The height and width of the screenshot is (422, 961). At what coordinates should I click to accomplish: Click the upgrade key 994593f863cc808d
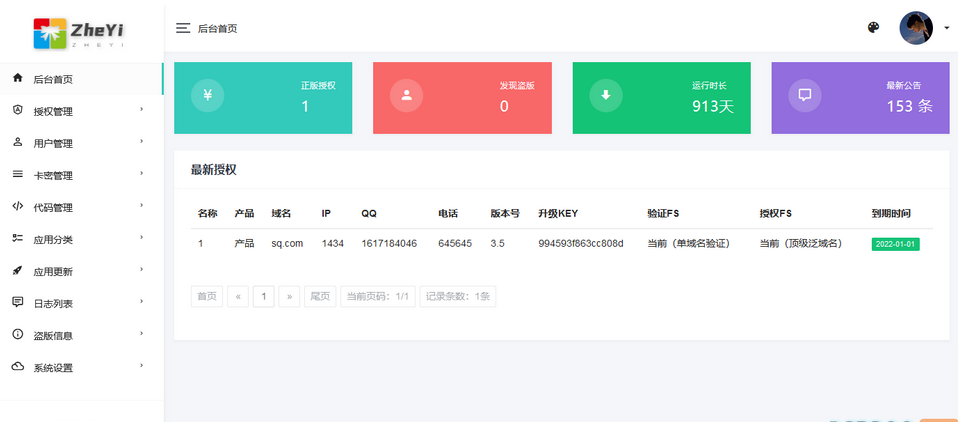point(581,244)
